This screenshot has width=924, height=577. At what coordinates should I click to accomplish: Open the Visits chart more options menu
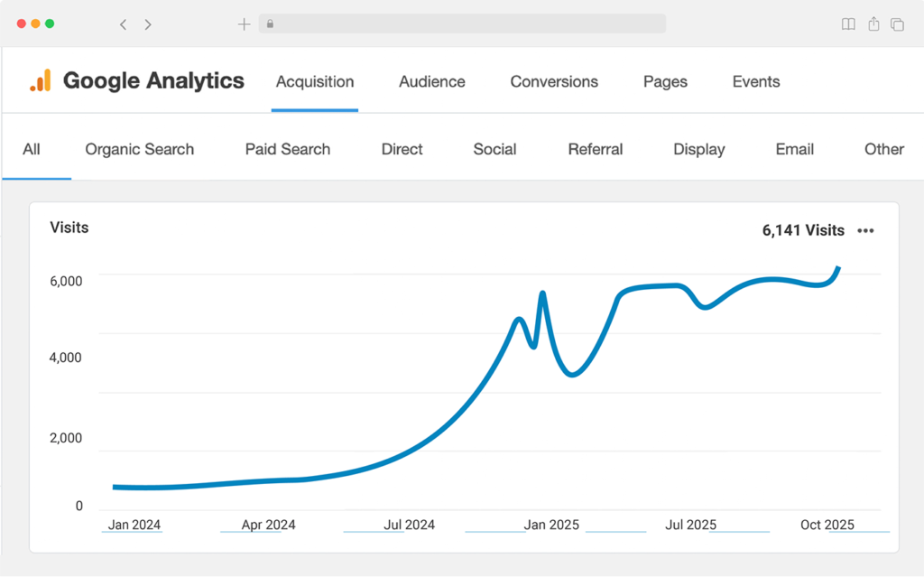[865, 230]
